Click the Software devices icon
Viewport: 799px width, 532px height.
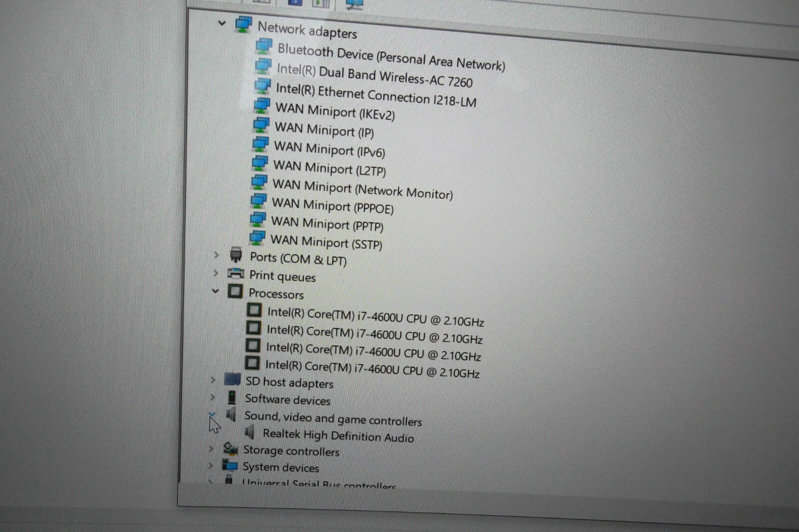click(232, 397)
